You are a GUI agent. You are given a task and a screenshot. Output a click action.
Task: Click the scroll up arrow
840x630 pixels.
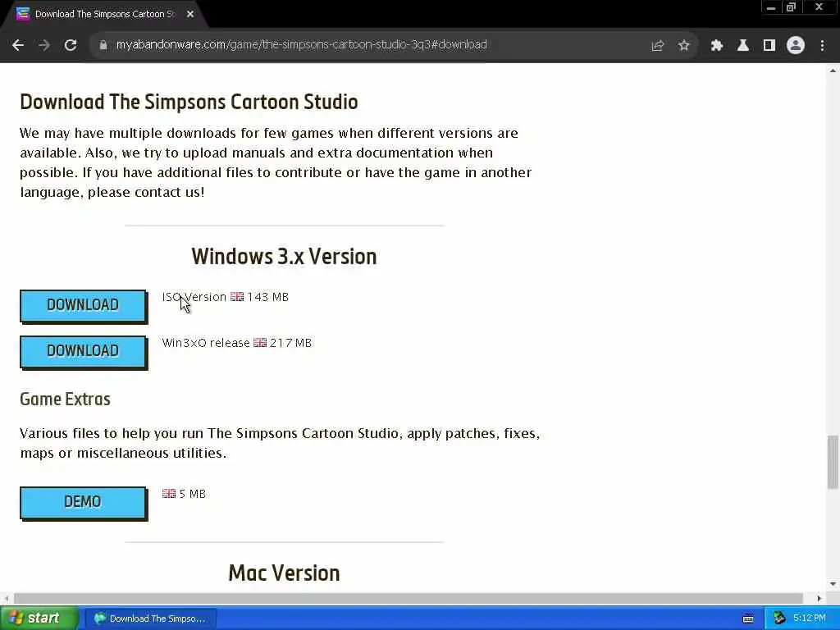[833, 71]
